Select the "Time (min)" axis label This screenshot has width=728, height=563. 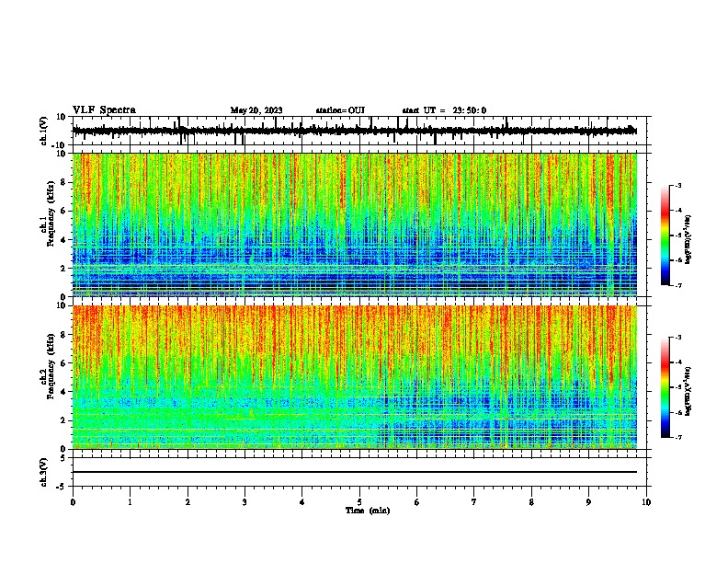tap(368, 511)
